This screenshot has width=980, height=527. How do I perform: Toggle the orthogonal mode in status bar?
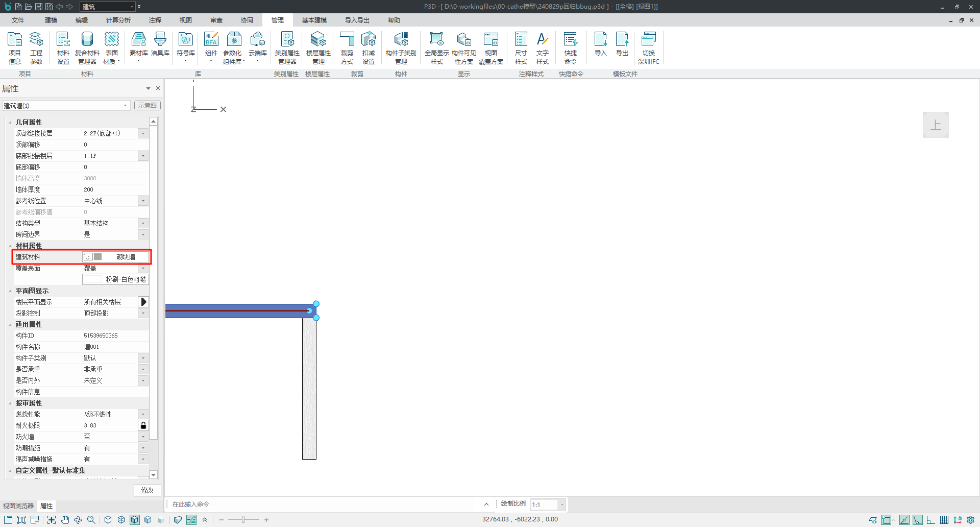point(931,520)
